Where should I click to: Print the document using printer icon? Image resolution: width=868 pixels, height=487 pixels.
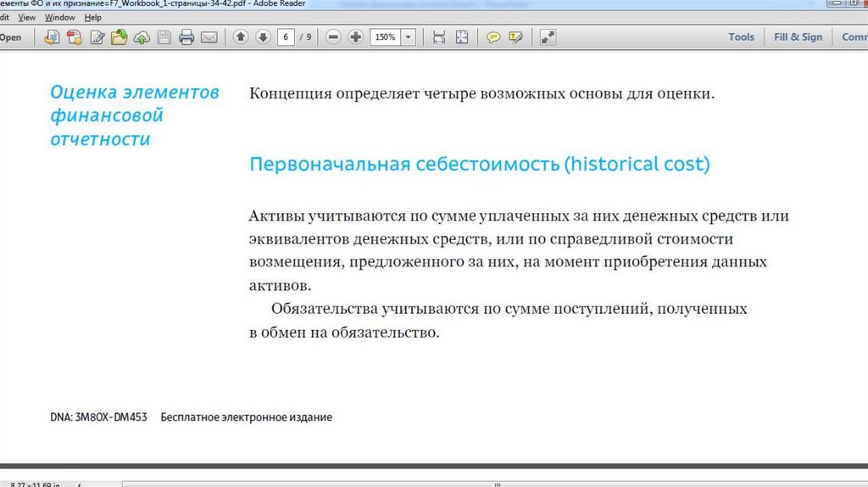(186, 37)
